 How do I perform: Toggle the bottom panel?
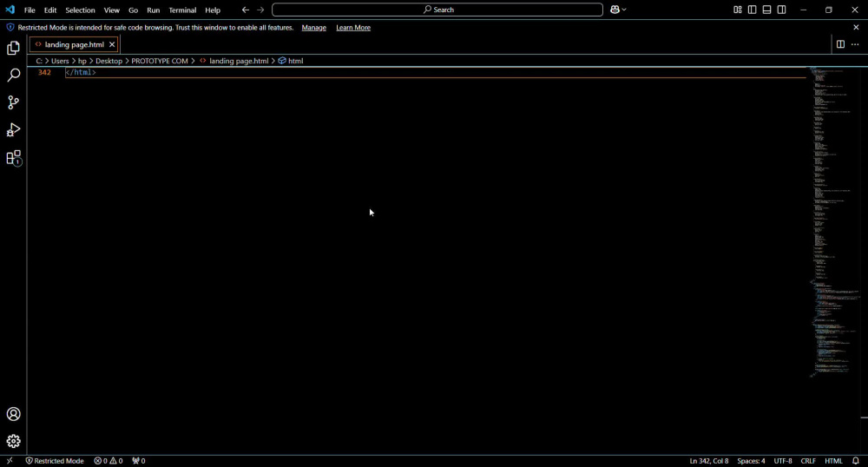click(766, 10)
